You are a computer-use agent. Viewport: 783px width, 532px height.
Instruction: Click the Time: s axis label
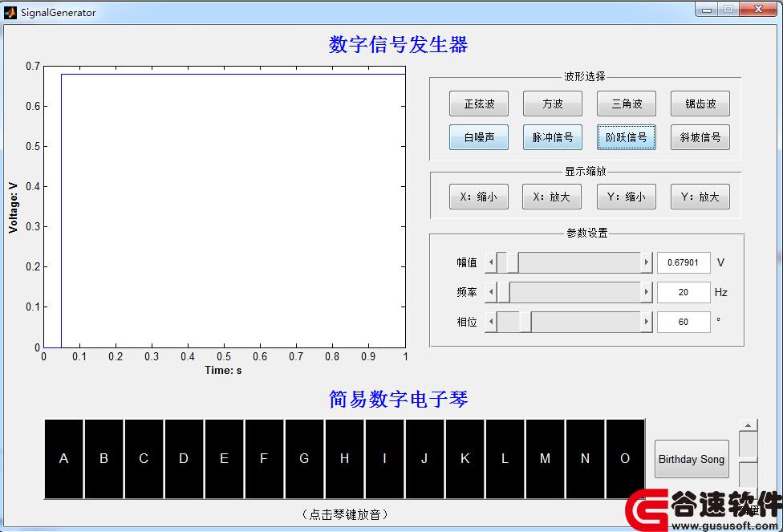pos(223,370)
